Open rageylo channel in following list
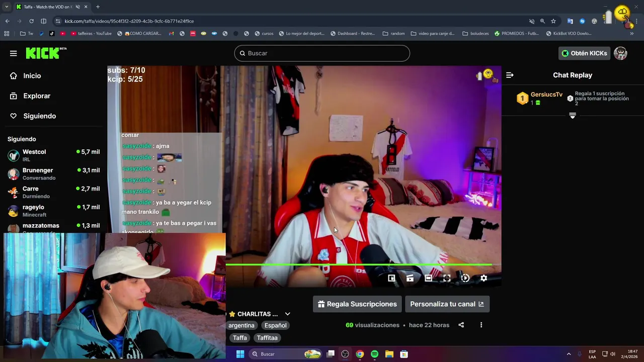 pyautogui.click(x=53, y=211)
